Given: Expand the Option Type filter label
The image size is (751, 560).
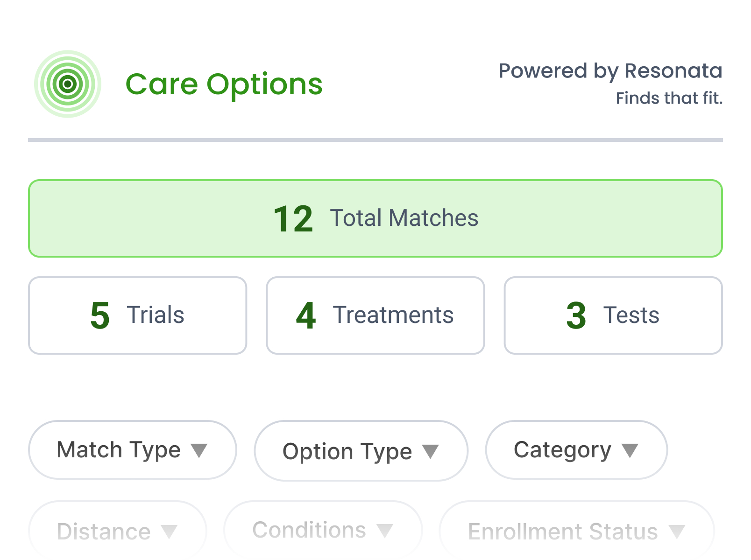Looking at the screenshot, I should (347, 451).
